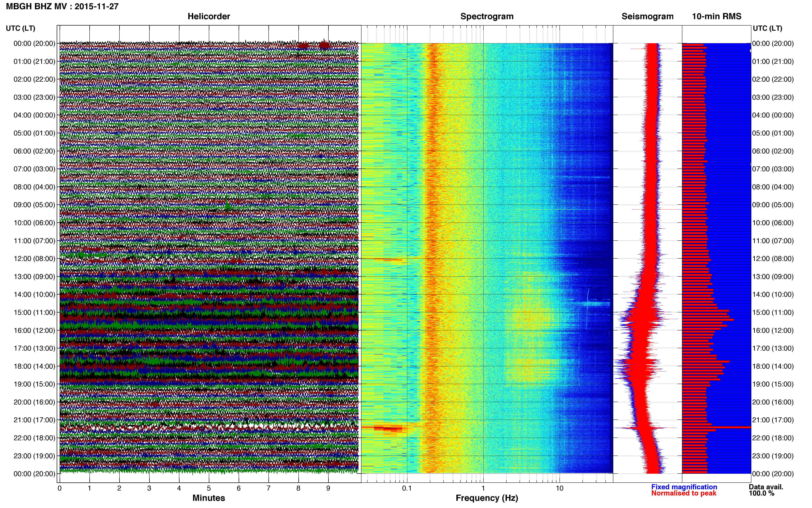
Task: Click the right 01:00 (21:00) time label
Action: click(x=773, y=62)
